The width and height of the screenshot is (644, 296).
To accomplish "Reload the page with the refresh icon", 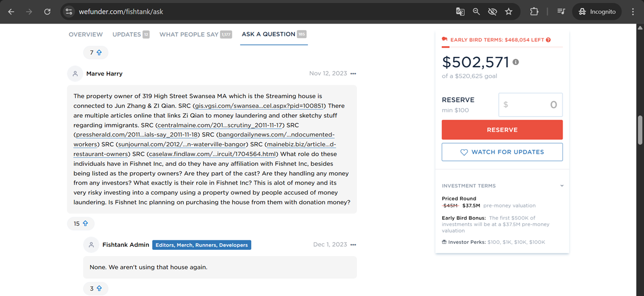I will point(47,12).
